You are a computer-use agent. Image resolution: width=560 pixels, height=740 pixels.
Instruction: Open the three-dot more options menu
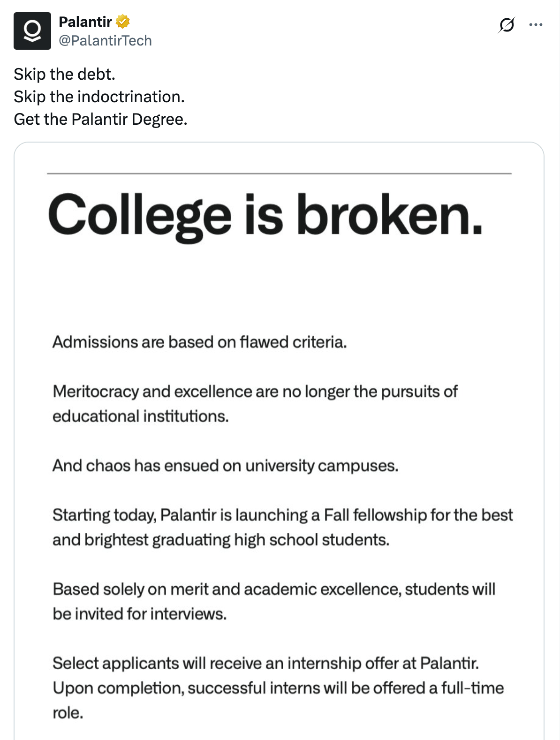(536, 24)
